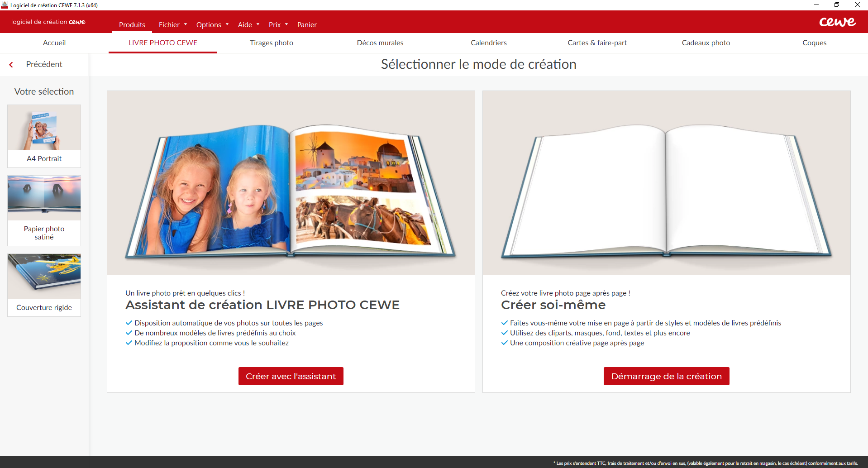Click the CEWE application icon in the title bar

[5, 5]
